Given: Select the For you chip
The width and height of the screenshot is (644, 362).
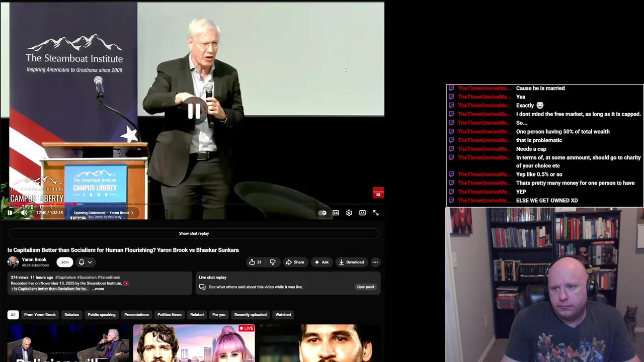Looking at the screenshot, I should coord(219,315).
